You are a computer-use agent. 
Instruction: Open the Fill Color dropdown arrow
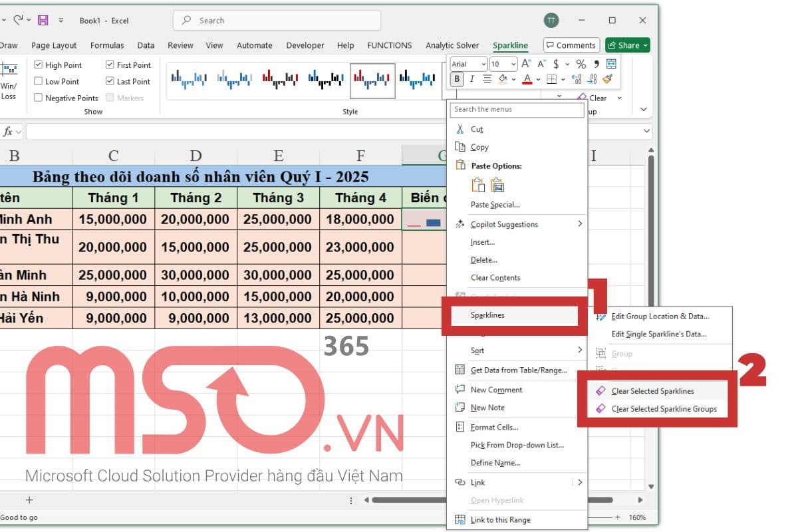(x=513, y=79)
